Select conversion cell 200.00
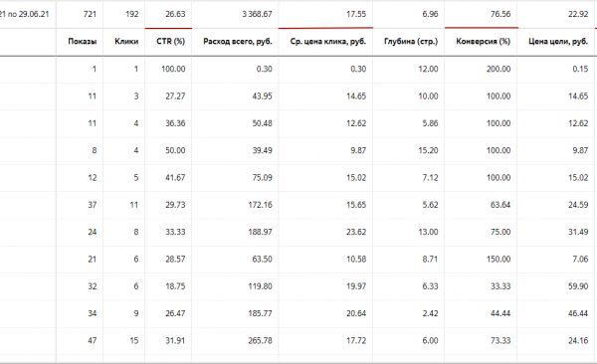Image resolution: width=597 pixels, height=364 pixels. [498, 69]
